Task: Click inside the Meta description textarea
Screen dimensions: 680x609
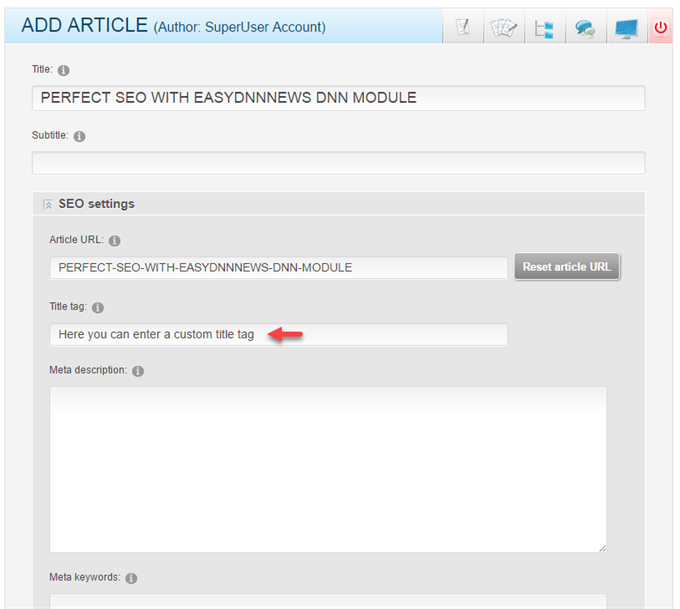Action: (x=328, y=469)
